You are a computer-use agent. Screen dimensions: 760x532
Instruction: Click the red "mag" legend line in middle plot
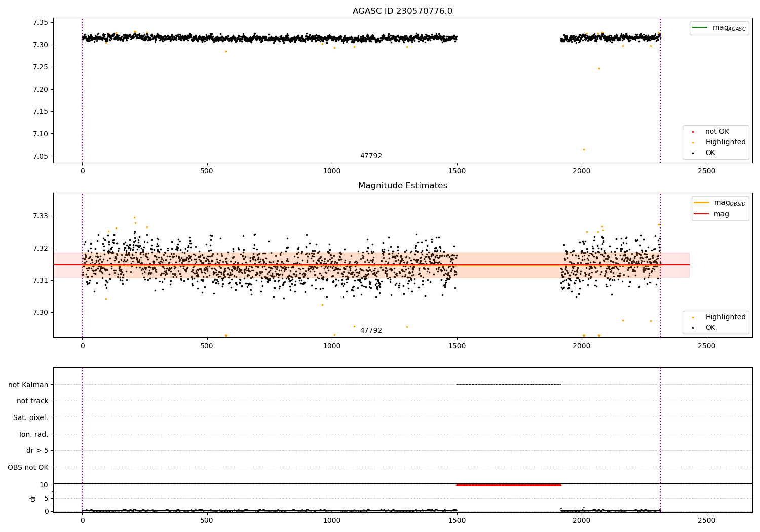click(701, 214)
